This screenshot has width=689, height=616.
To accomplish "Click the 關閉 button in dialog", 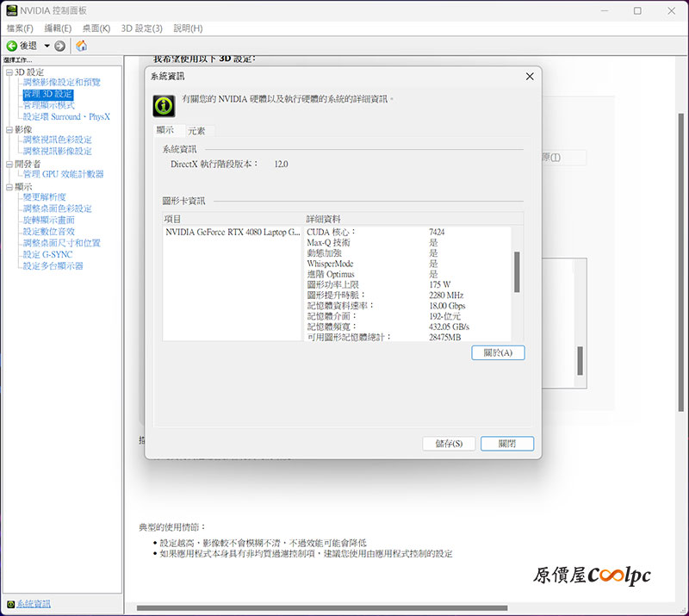I will tap(507, 444).
